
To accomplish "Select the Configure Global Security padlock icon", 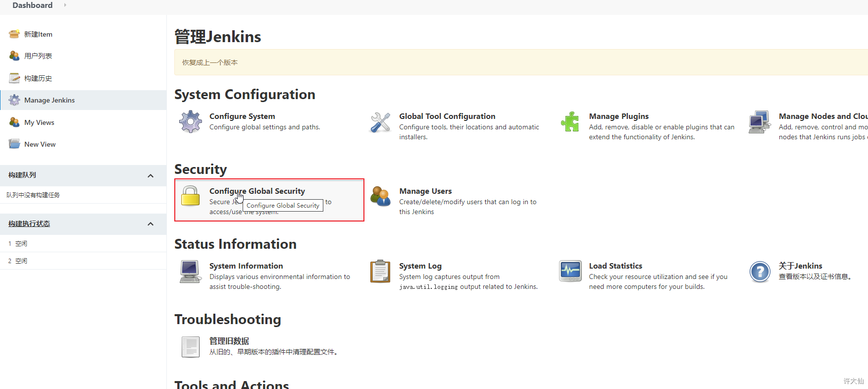I will [x=190, y=196].
